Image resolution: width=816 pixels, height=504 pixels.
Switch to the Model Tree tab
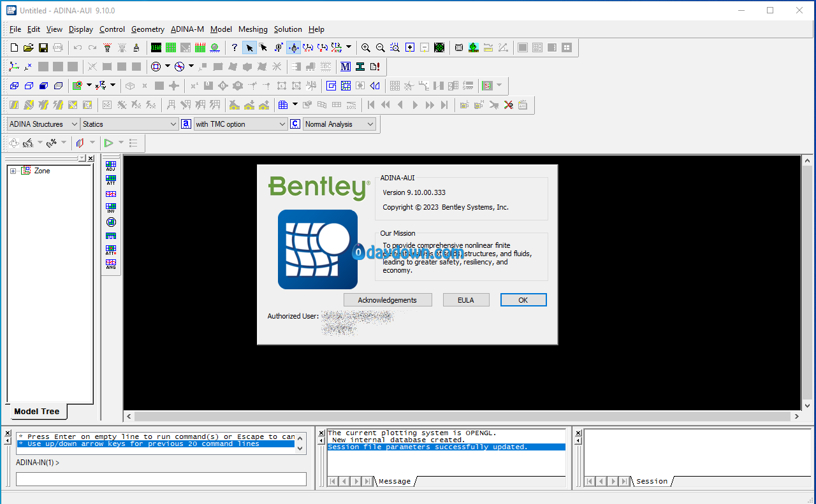point(36,412)
